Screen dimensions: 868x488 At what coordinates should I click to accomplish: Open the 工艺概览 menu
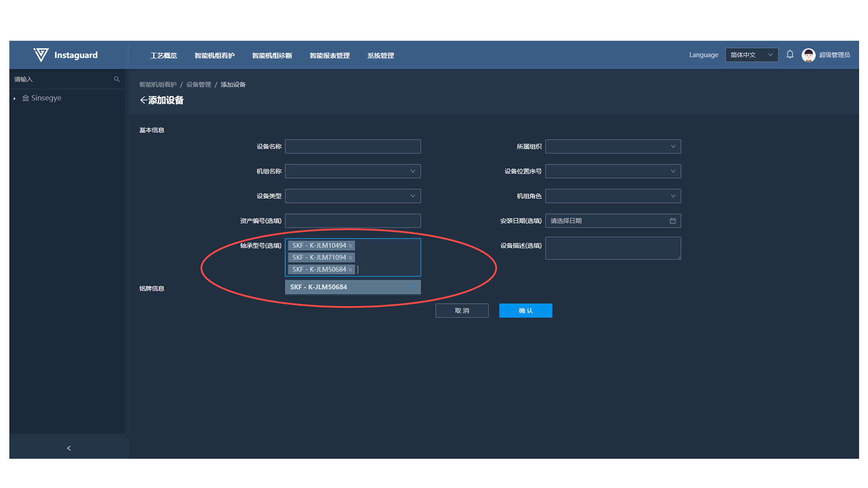[164, 56]
